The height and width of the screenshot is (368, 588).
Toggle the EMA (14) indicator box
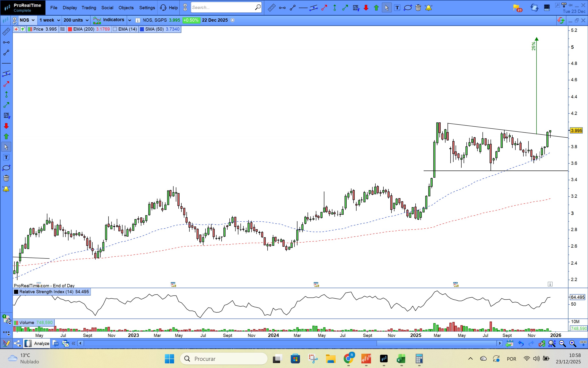pos(115,29)
